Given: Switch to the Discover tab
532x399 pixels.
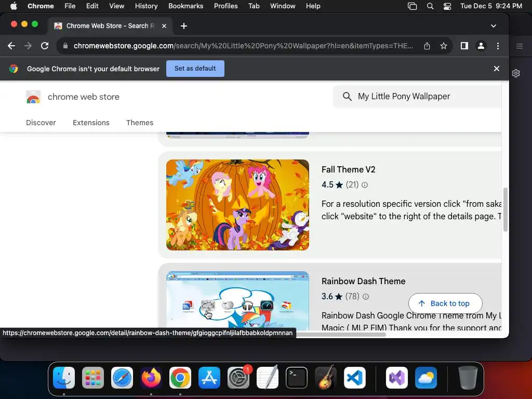Looking at the screenshot, I should [41, 123].
